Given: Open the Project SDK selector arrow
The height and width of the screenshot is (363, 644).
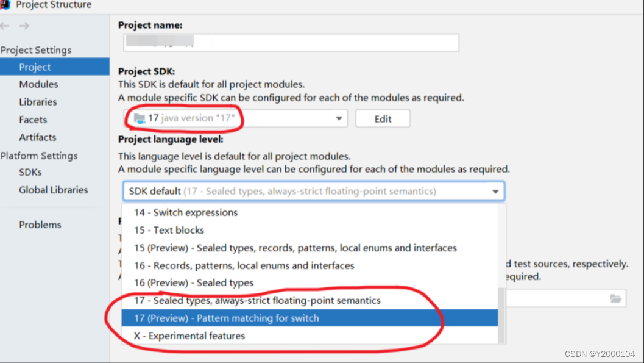Looking at the screenshot, I should click(x=339, y=118).
